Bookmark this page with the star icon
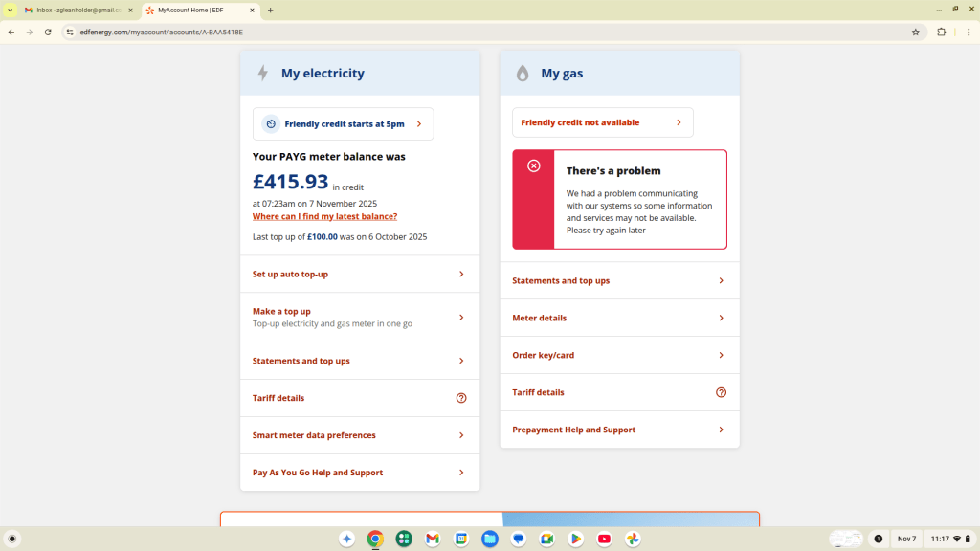The width and height of the screenshot is (980, 551). pyautogui.click(x=915, y=32)
